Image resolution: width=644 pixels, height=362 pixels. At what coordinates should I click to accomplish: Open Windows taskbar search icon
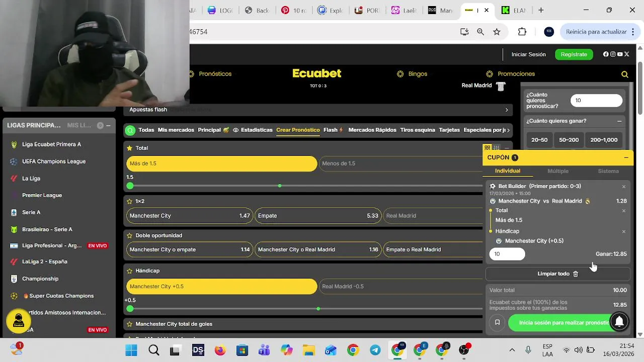point(154,350)
